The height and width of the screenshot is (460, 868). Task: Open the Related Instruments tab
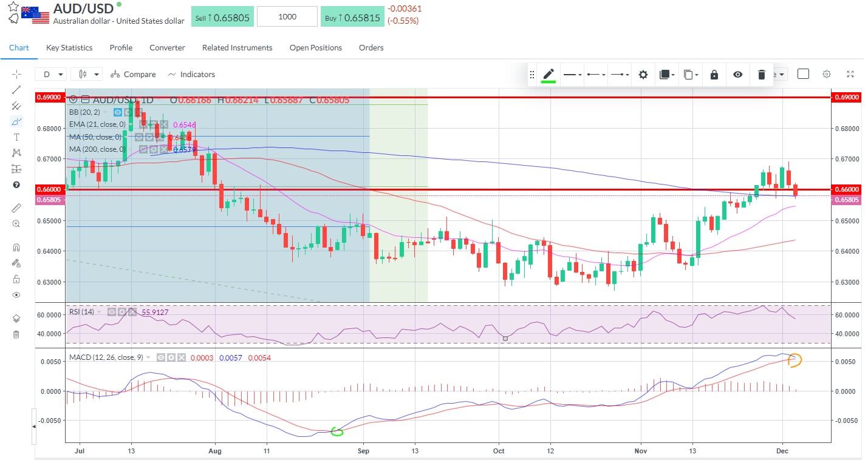(238, 47)
